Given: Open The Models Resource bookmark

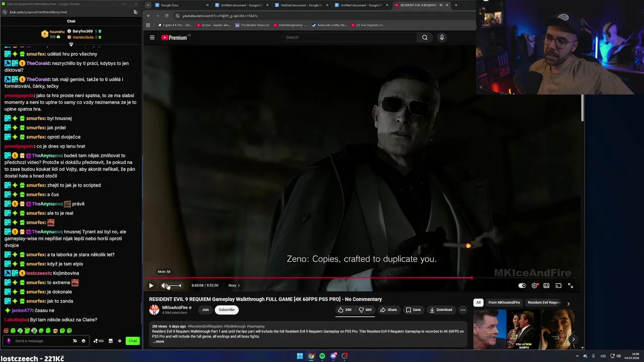Looking at the screenshot, I should [252, 25].
